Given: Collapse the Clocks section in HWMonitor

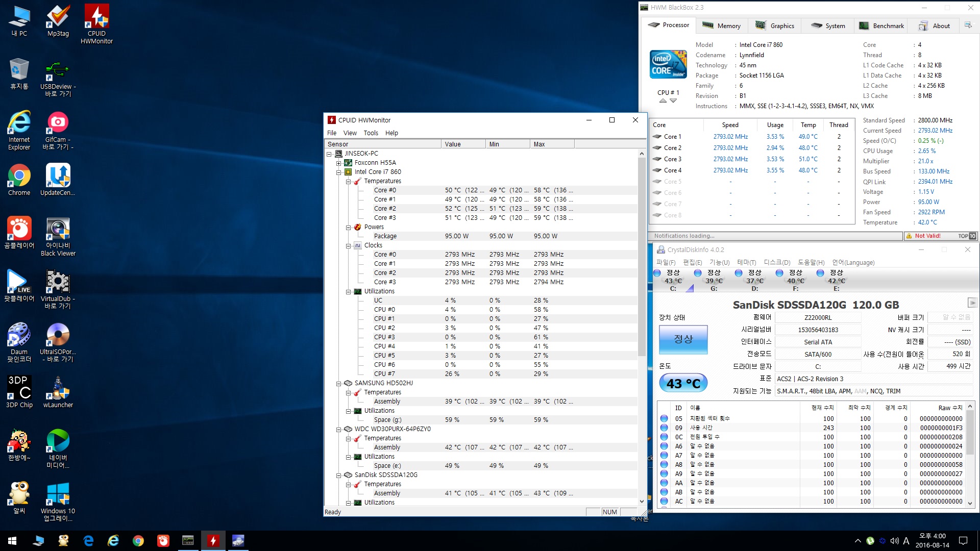Looking at the screenshot, I should point(348,245).
